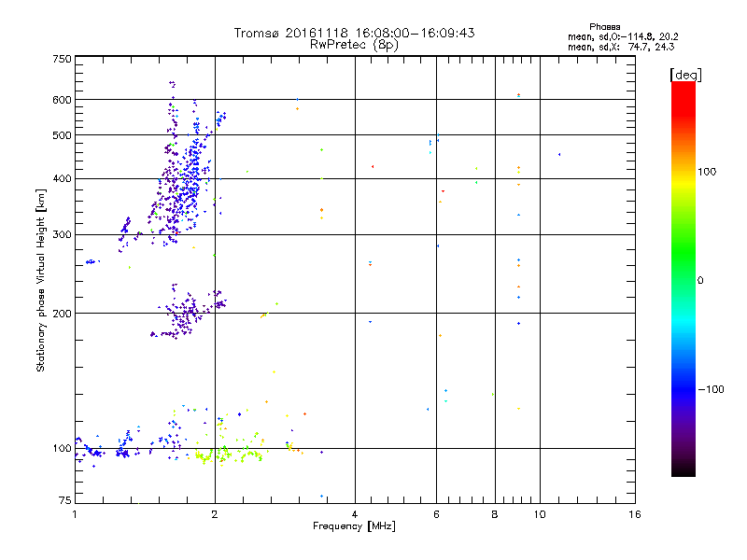Click the x-axis tick label '1'
The width and height of the screenshot is (747, 560).
pos(75,514)
